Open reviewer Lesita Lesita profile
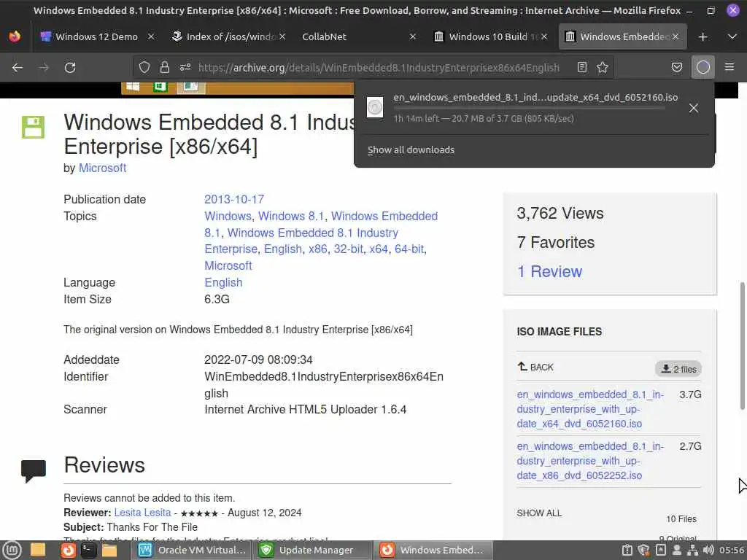This screenshot has height=560, width=747. point(142,513)
